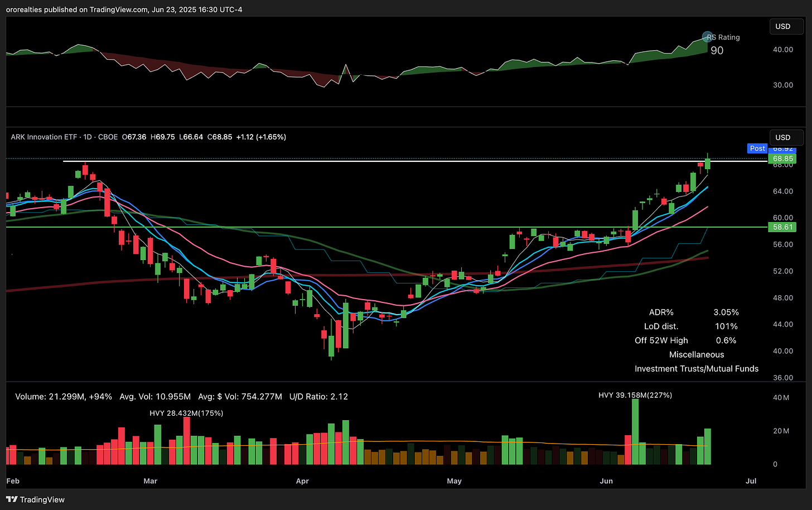Click the Off 52W High label
Viewport: 812px width, 510px height.
pos(661,340)
